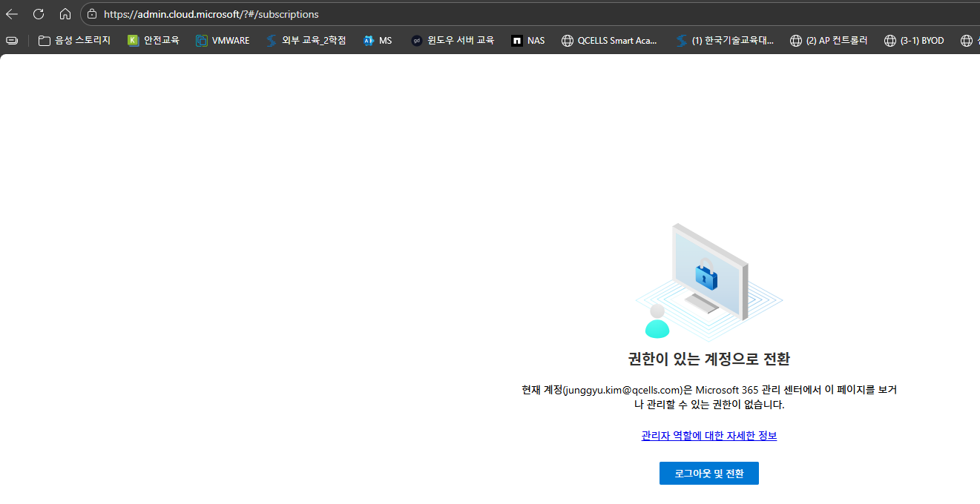Click the 권한이 있는 계정으로 전환 heading
The height and width of the screenshot is (504, 980).
coord(709,359)
